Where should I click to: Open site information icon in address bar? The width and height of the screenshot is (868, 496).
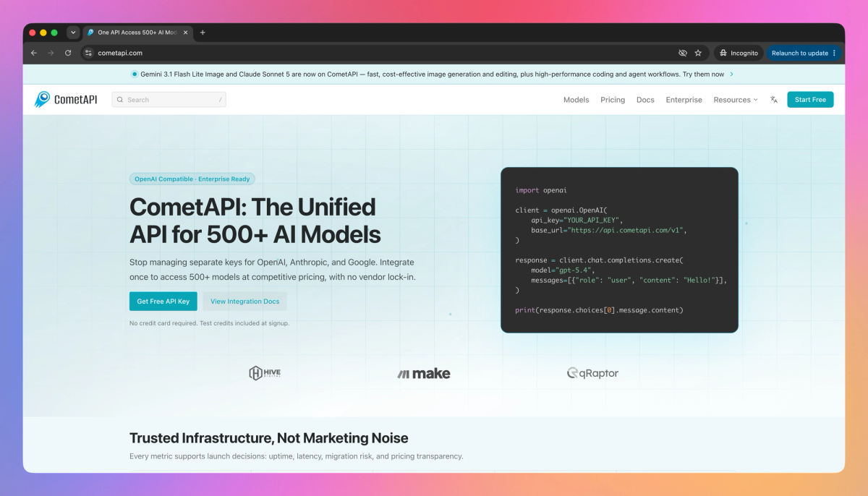[x=89, y=53]
